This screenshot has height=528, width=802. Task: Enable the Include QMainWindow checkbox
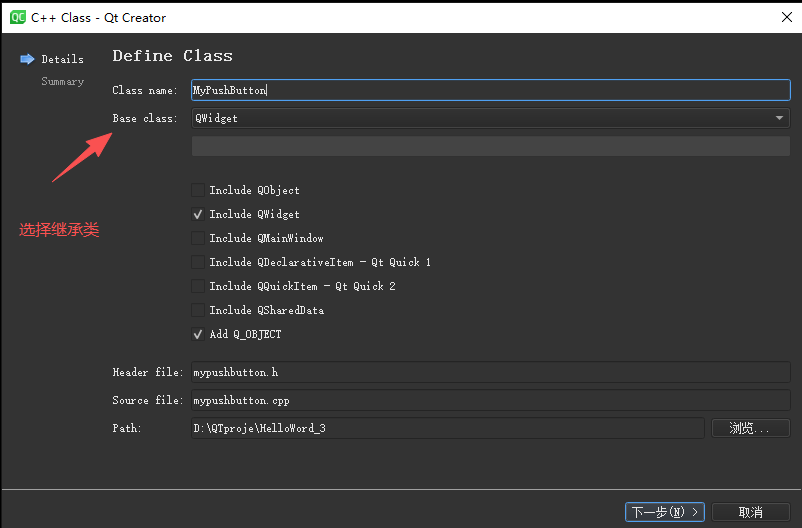(x=198, y=238)
